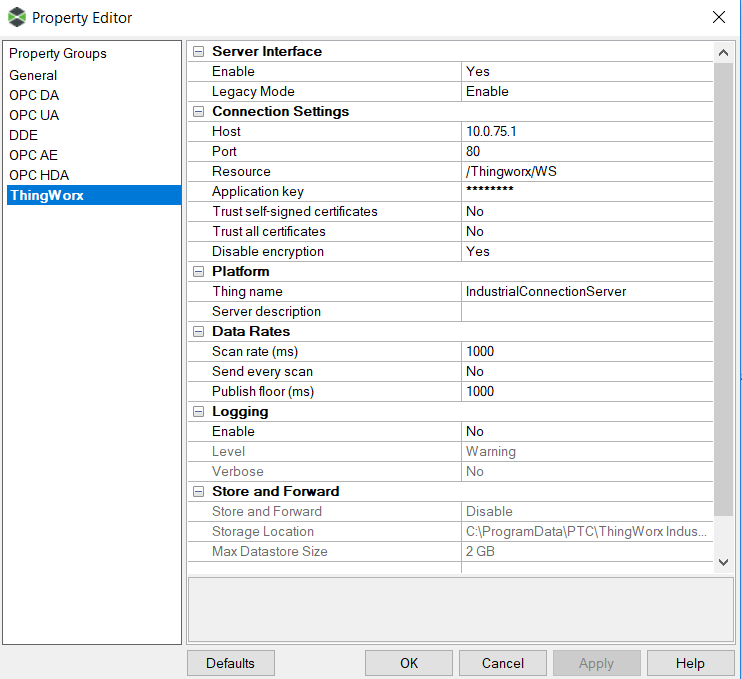742x679 pixels.
Task: Select the OPC DA property group
Action: 34,95
